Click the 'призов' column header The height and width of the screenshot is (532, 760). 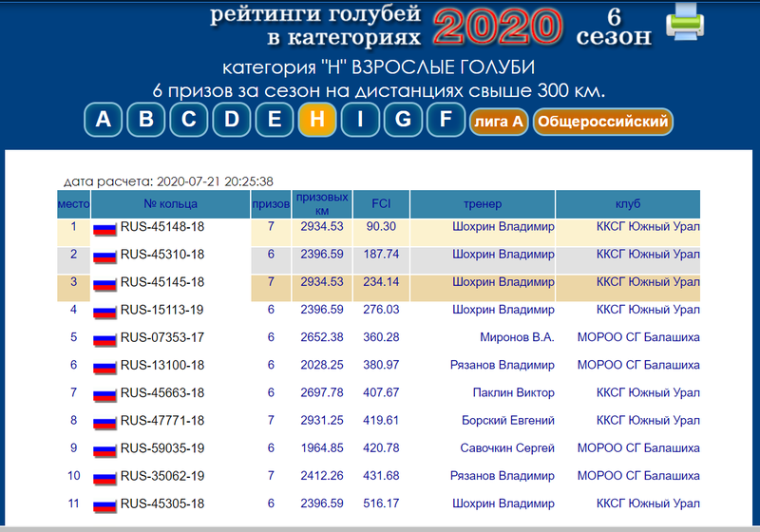point(271,204)
